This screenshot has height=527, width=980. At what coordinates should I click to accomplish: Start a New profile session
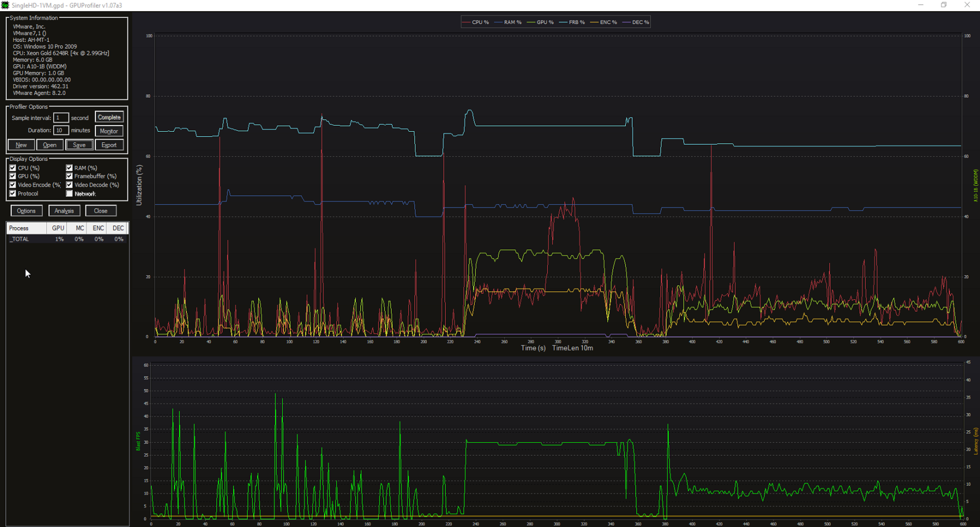[21, 145]
